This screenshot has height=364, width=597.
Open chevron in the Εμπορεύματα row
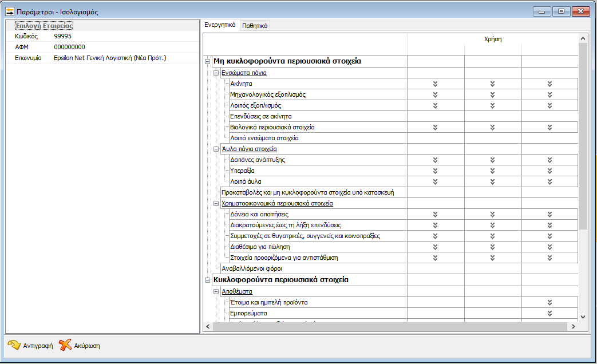tap(550, 314)
